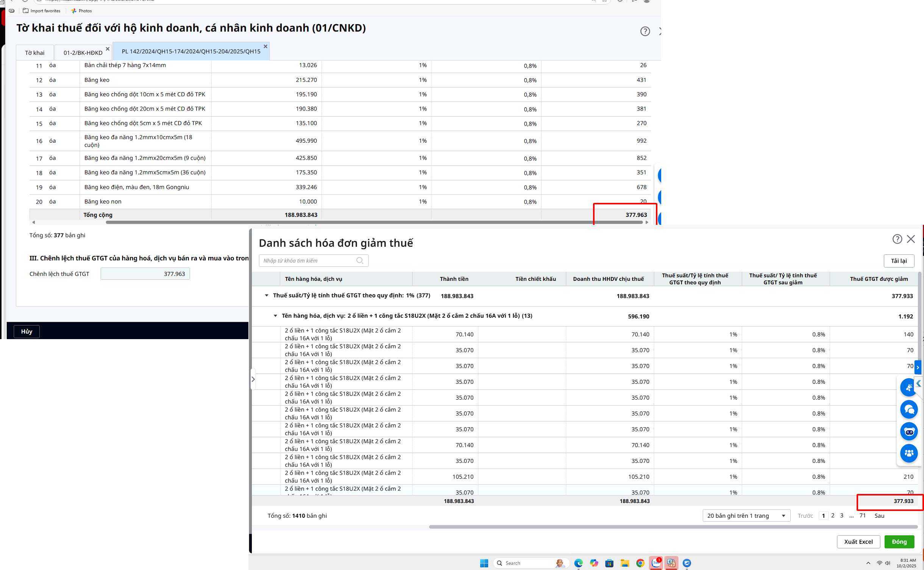Click the green Đóng button

click(899, 542)
